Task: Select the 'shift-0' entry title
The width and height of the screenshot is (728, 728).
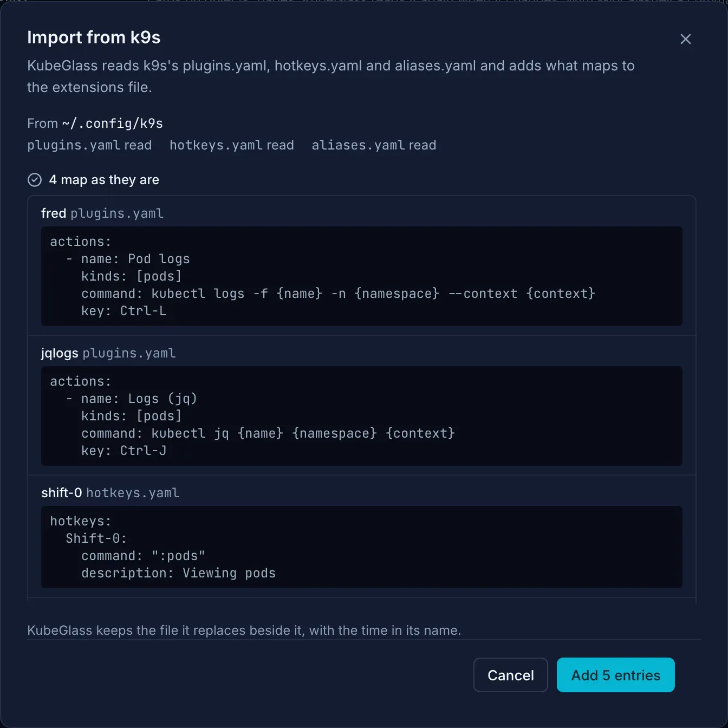Action: click(x=61, y=493)
